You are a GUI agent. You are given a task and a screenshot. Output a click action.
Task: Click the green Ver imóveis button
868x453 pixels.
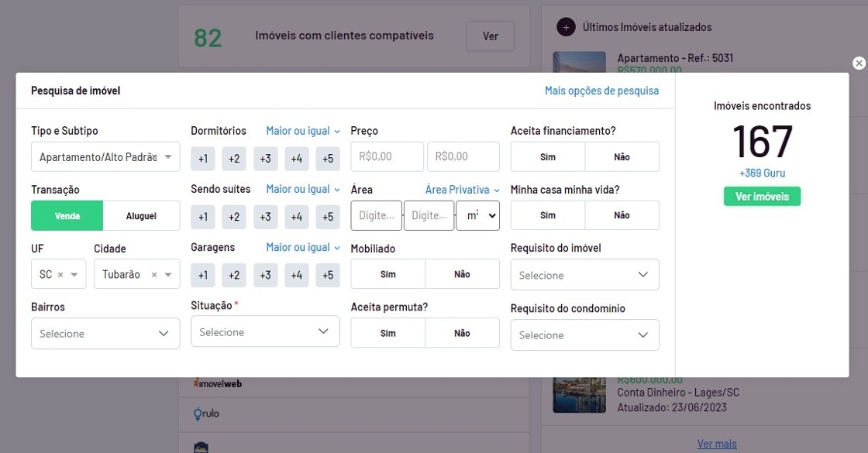click(762, 197)
